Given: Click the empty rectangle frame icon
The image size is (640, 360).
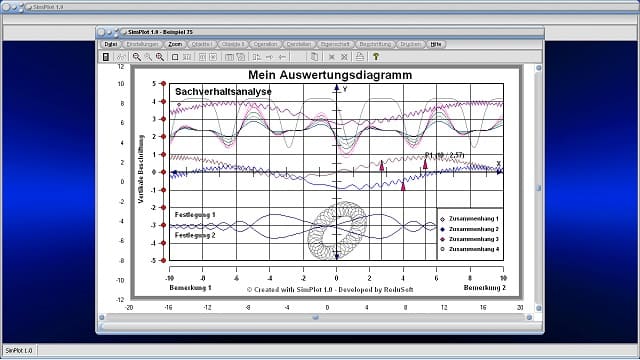Looking at the screenshot, I should click(x=175, y=57).
